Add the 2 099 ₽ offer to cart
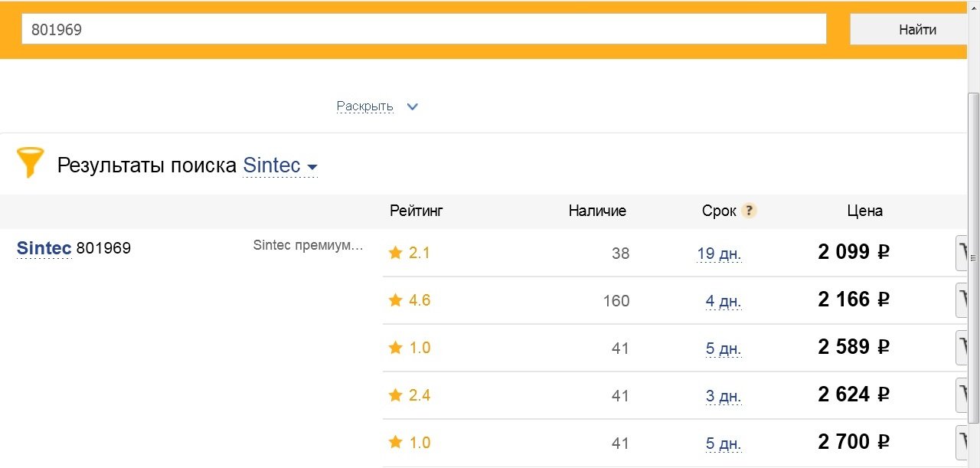The height and width of the screenshot is (468, 980). click(962, 253)
